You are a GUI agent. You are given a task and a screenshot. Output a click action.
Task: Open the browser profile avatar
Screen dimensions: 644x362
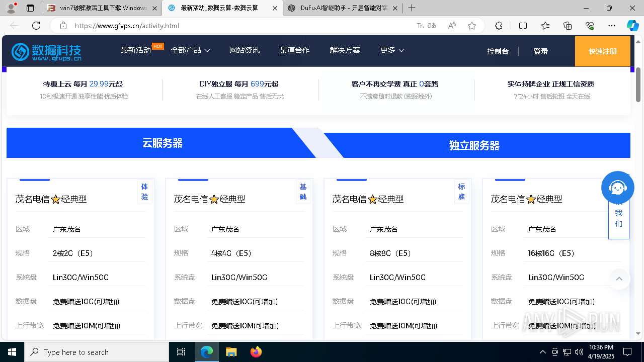coord(11,8)
